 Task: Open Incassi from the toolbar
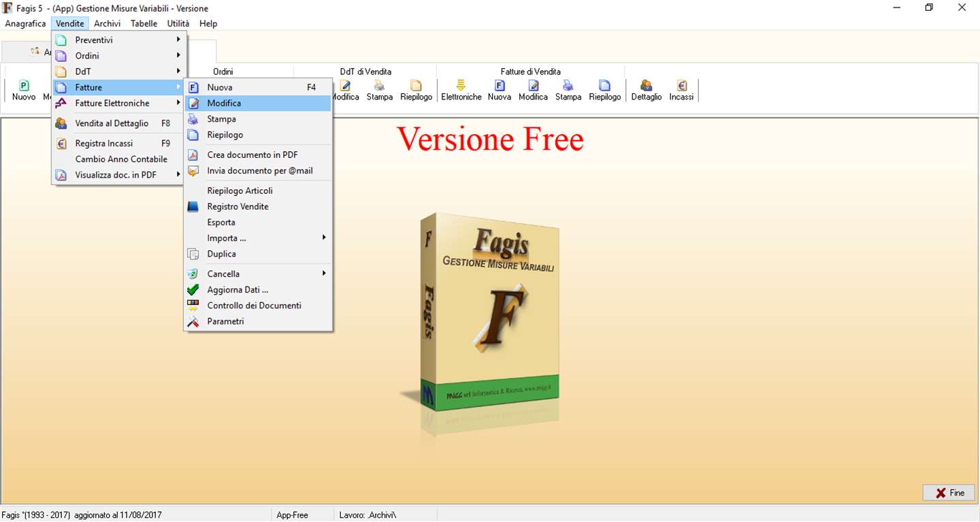pyautogui.click(x=681, y=91)
